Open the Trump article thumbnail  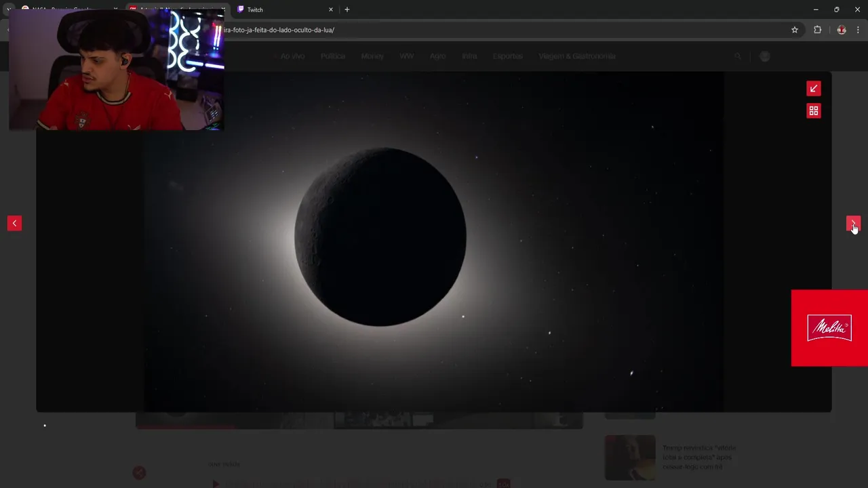point(630,457)
